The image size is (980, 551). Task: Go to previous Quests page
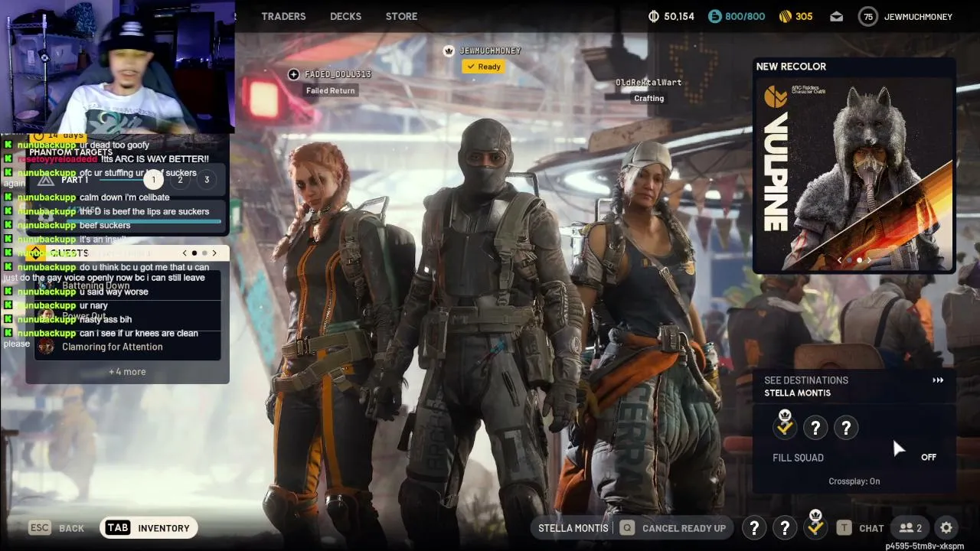tap(185, 253)
